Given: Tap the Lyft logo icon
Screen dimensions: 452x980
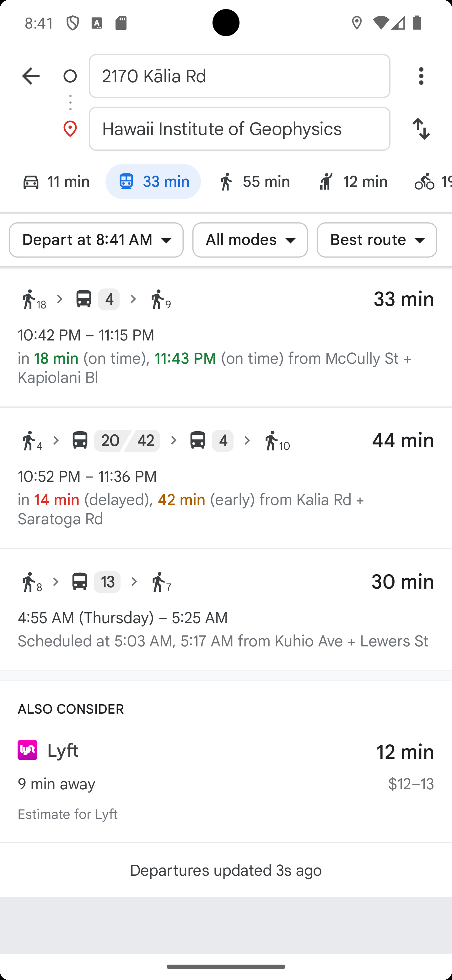Looking at the screenshot, I should 27,750.
